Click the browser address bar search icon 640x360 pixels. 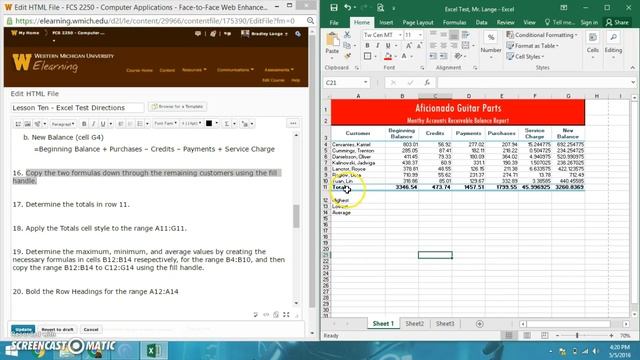(x=310, y=20)
